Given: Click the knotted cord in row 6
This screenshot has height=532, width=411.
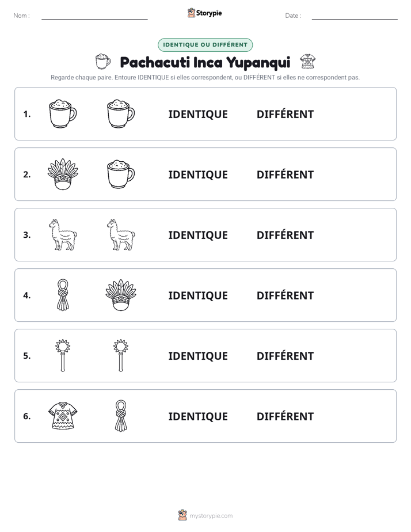Looking at the screenshot, I should coord(121,416).
